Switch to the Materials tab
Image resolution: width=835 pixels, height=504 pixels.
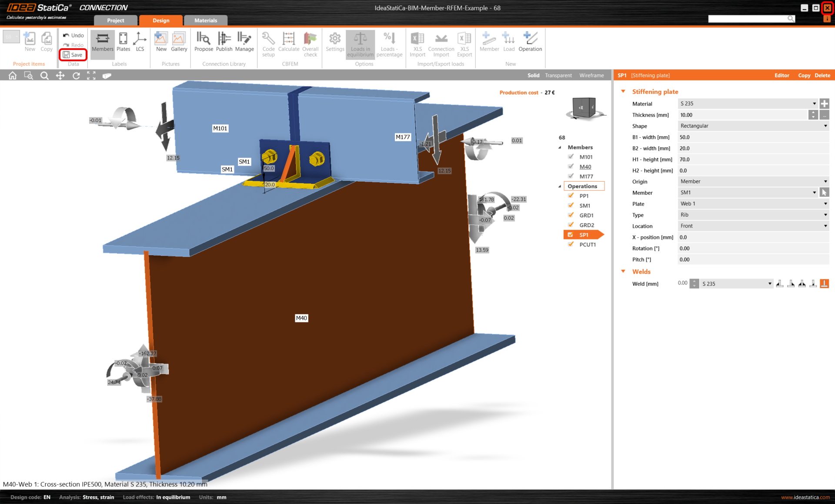point(205,20)
